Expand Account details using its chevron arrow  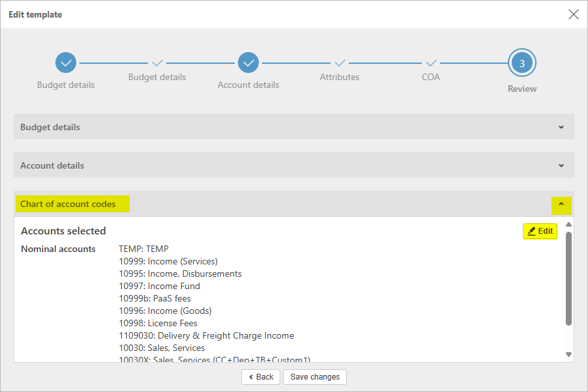(561, 166)
